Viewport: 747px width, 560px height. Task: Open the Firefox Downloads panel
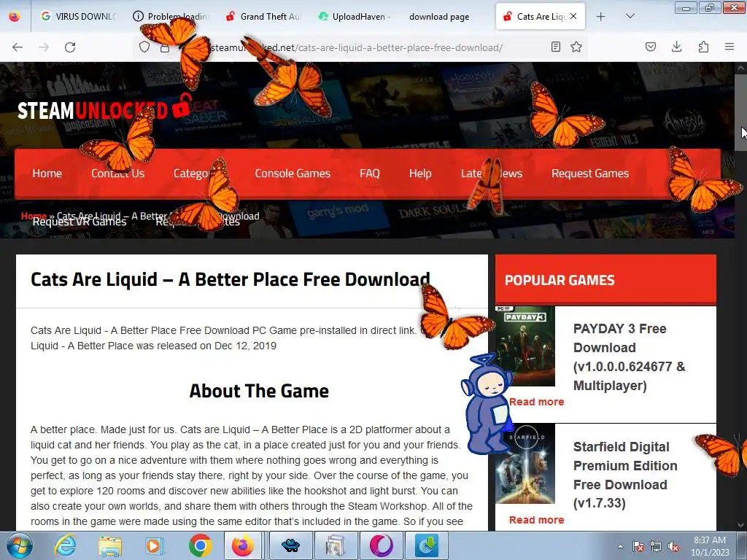tap(676, 47)
